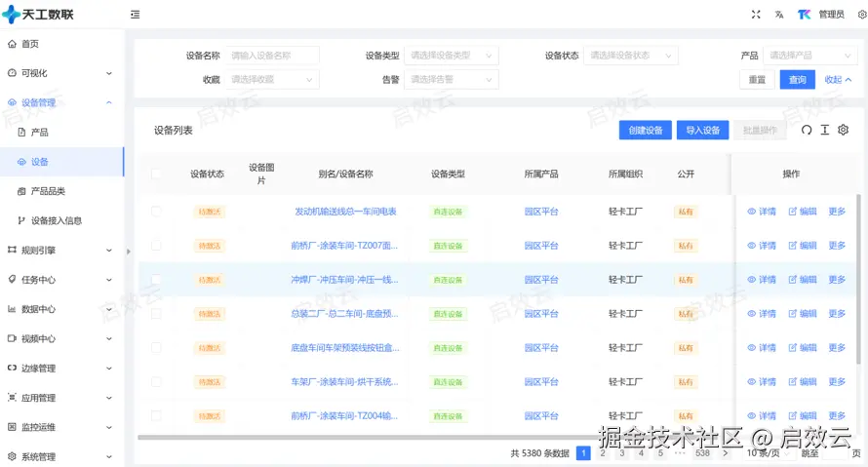Open the 园区平台 product link in first row
This screenshot has width=868, height=467.
(x=541, y=212)
